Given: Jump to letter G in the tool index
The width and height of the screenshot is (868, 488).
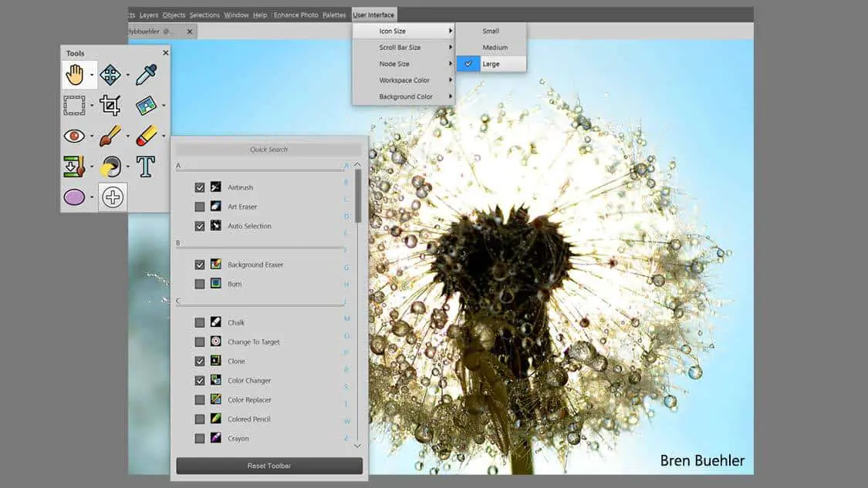Looking at the screenshot, I should coord(346,268).
